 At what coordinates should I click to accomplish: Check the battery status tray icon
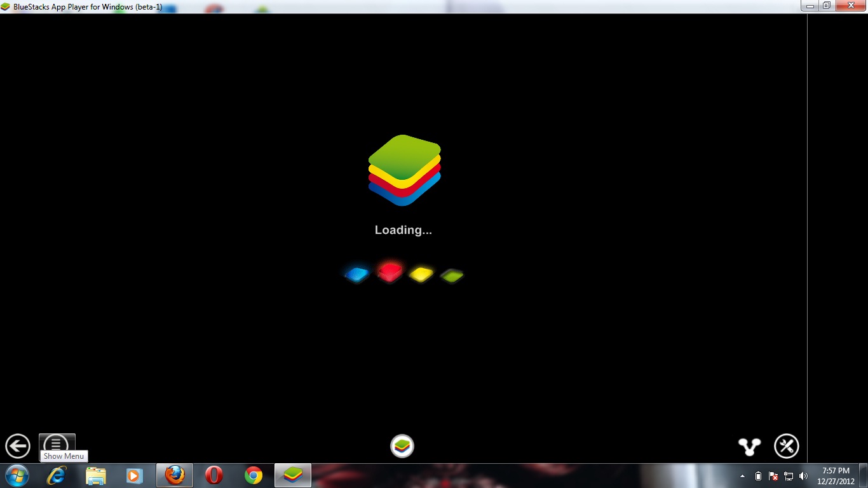point(758,476)
